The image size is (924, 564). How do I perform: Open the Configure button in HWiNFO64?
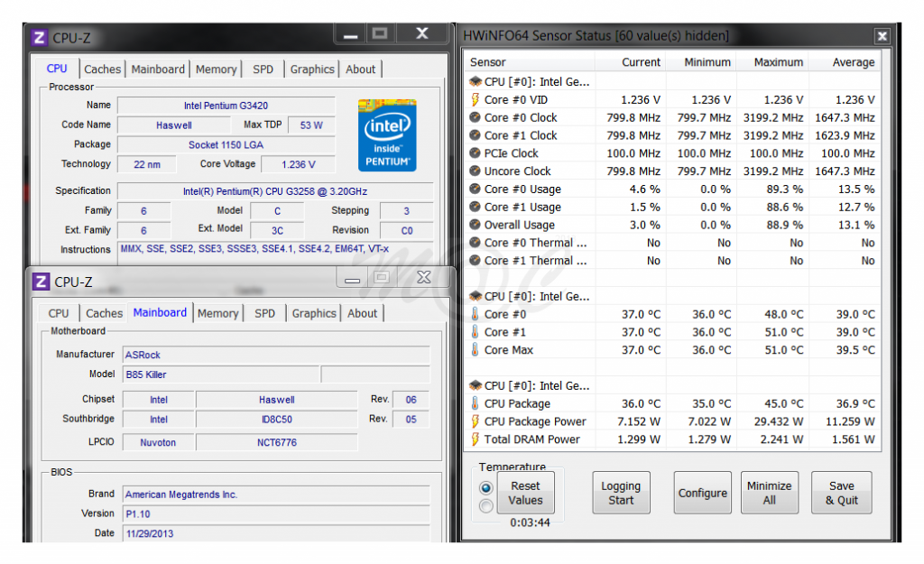coord(702,493)
